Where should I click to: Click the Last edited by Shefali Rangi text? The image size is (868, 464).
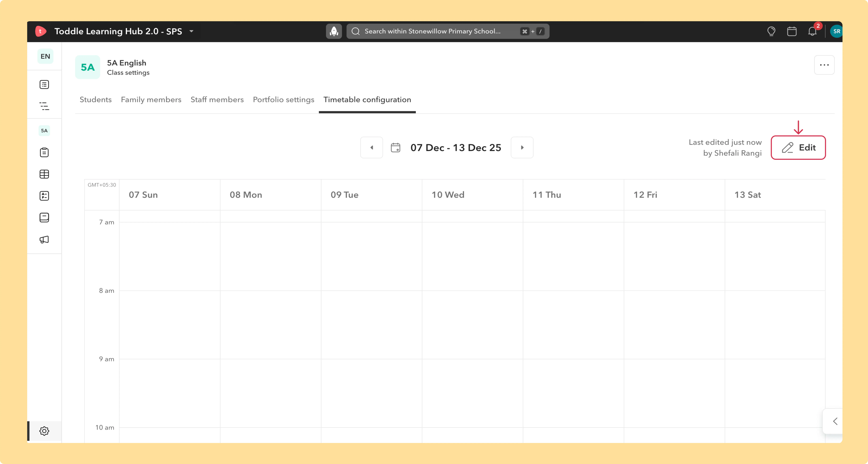[x=725, y=147]
